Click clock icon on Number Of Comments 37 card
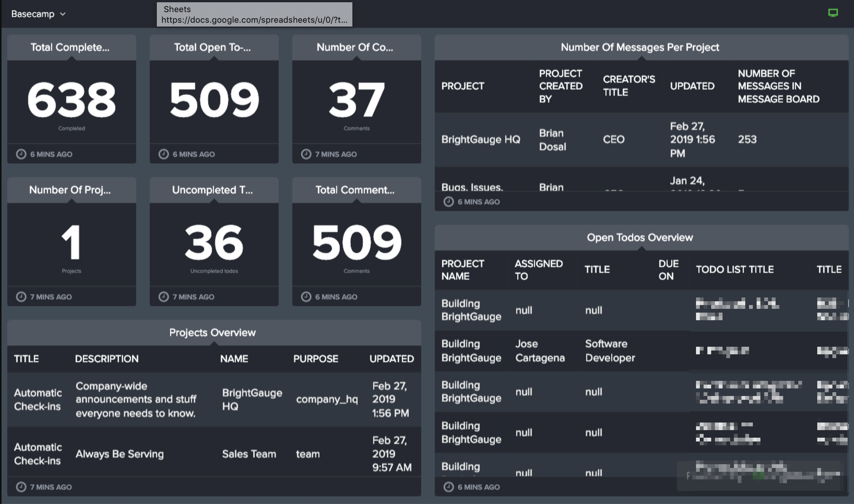 (306, 154)
